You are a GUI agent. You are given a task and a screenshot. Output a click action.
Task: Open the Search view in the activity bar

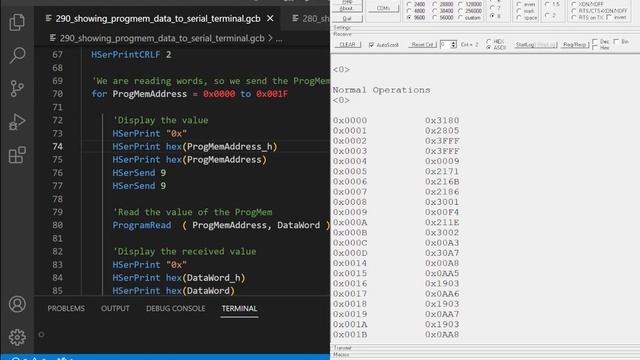17,55
